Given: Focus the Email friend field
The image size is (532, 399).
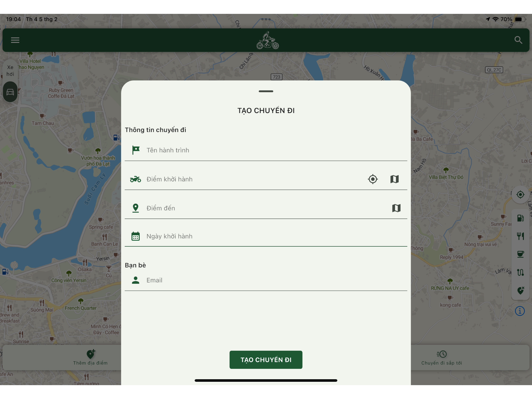Looking at the screenshot, I should (x=266, y=280).
